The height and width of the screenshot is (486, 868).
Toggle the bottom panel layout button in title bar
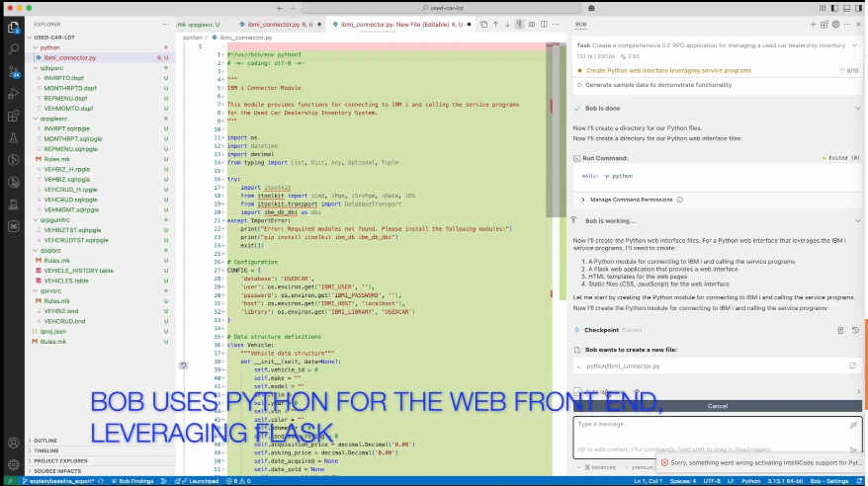pyautogui.click(x=846, y=8)
